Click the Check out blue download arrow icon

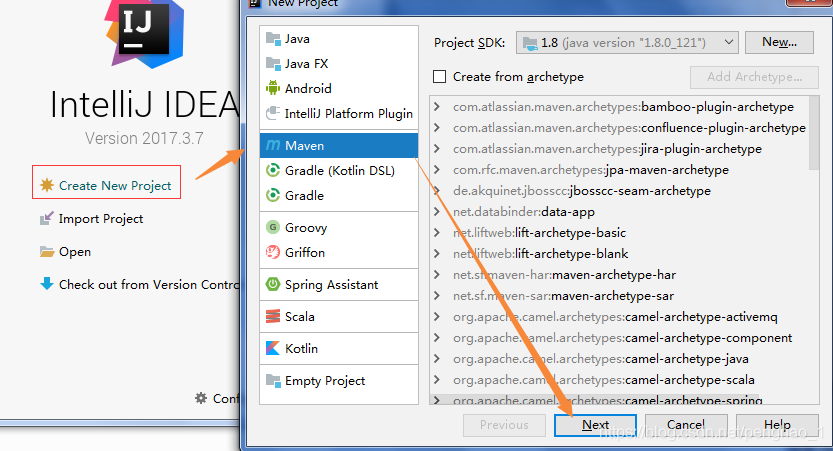point(47,284)
